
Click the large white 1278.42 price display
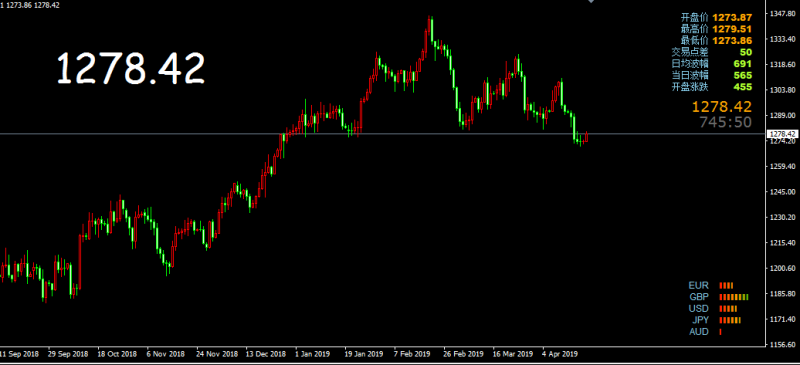[x=131, y=68]
